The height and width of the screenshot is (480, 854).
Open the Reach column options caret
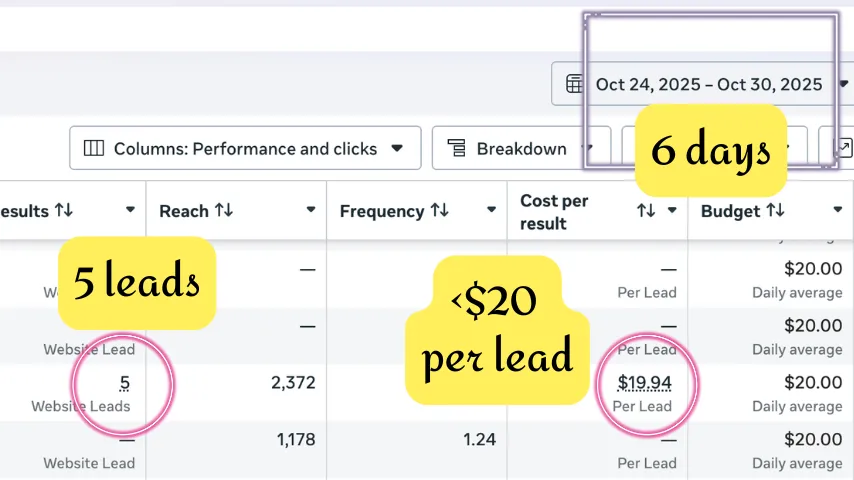click(311, 211)
